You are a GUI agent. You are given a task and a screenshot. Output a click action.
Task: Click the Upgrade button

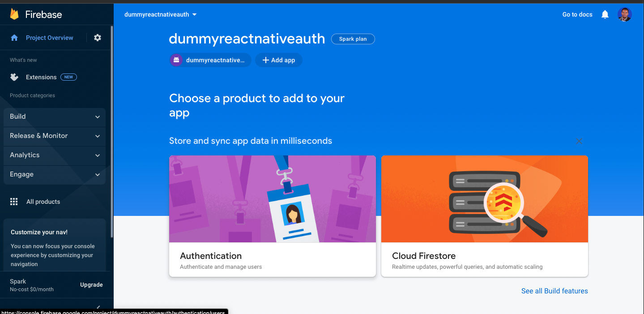coord(91,285)
